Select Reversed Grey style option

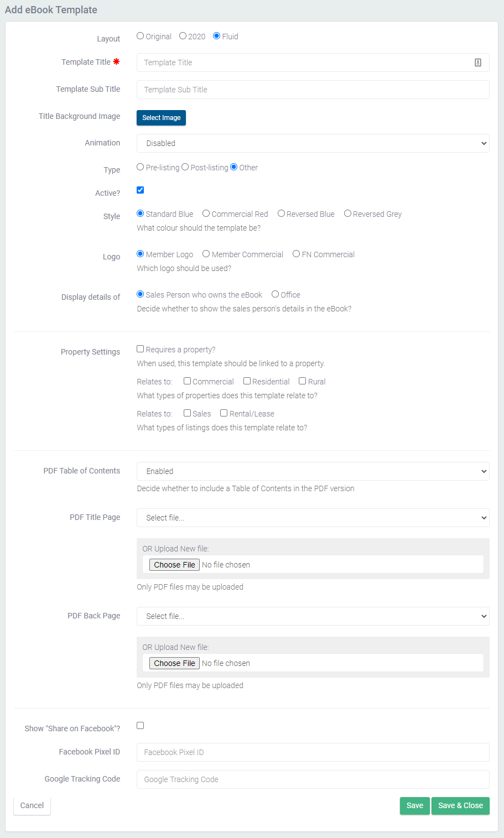tap(347, 214)
